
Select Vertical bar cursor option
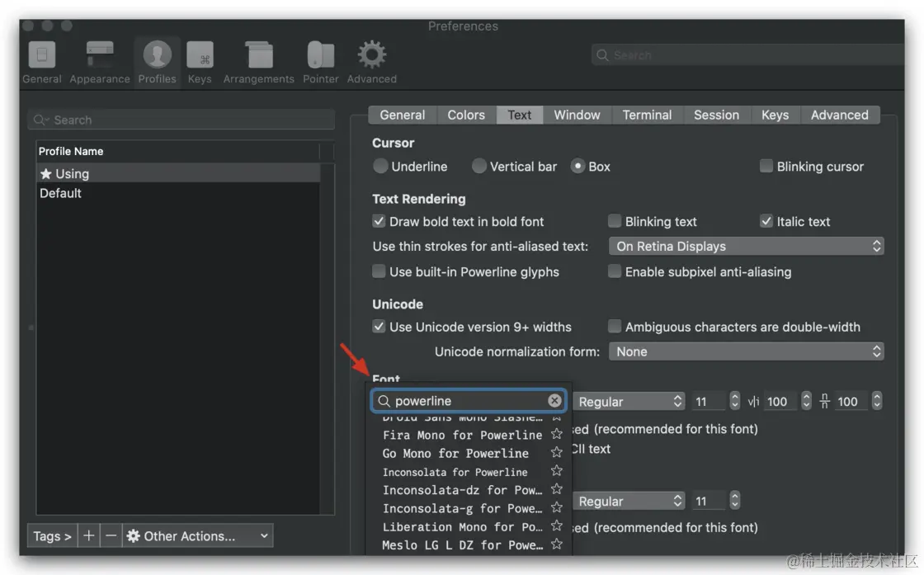coord(479,166)
